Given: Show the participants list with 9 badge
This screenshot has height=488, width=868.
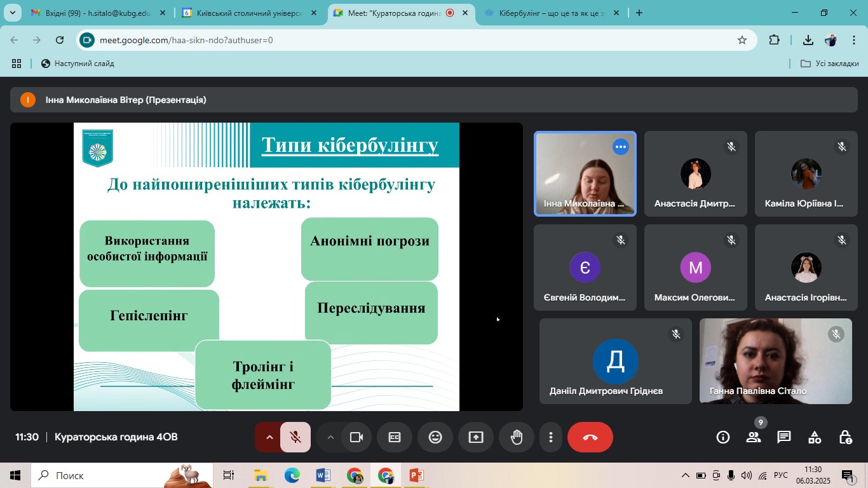Looking at the screenshot, I should click(754, 437).
